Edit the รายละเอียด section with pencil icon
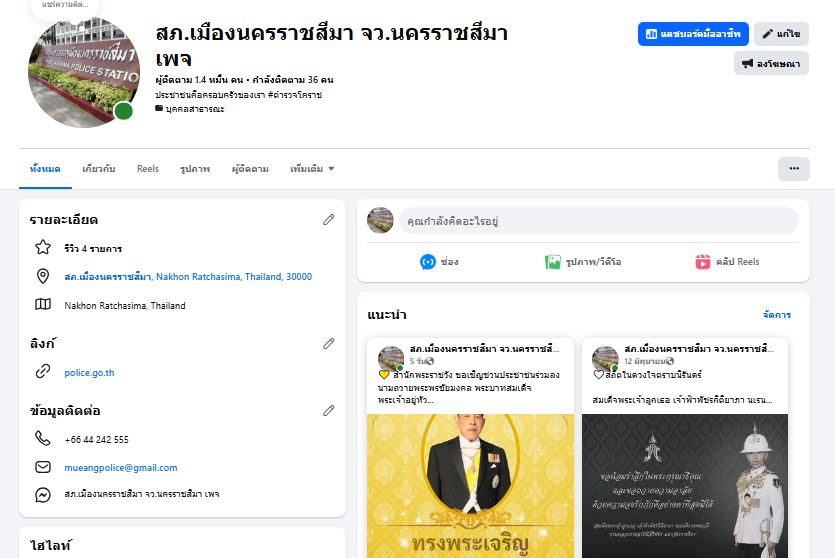This screenshot has width=835, height=558. 329,219
